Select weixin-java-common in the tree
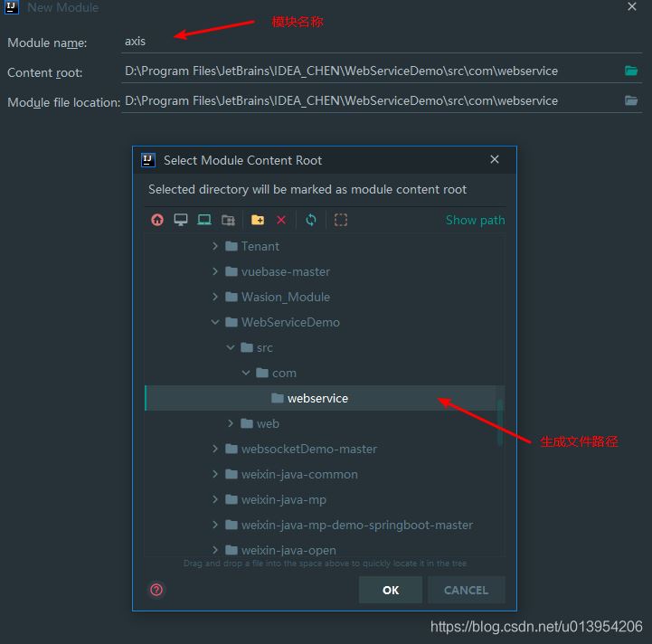Image resolution: width=652 pixels, height=644 pixels. [x=291, y=474]
